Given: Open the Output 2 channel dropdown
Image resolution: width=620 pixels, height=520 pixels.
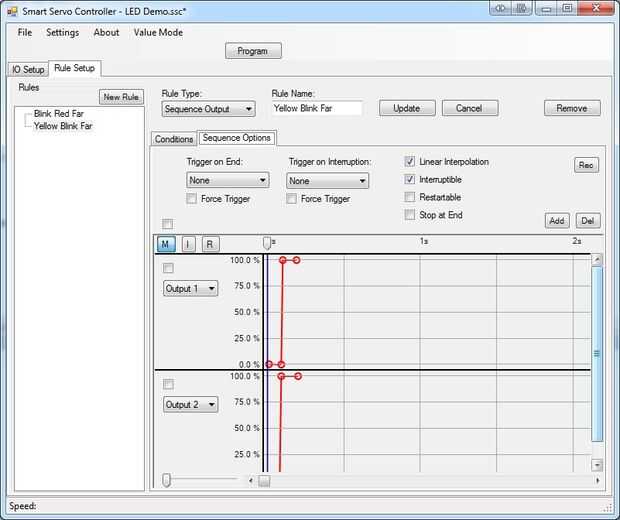Looking at the screenshot, I should [191, 405].
